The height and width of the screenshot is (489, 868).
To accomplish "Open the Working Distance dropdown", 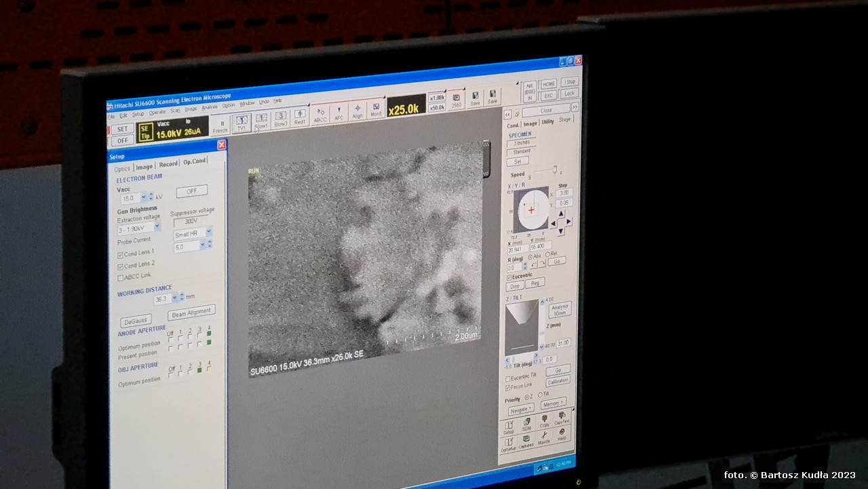I will (x=174, y=296).
